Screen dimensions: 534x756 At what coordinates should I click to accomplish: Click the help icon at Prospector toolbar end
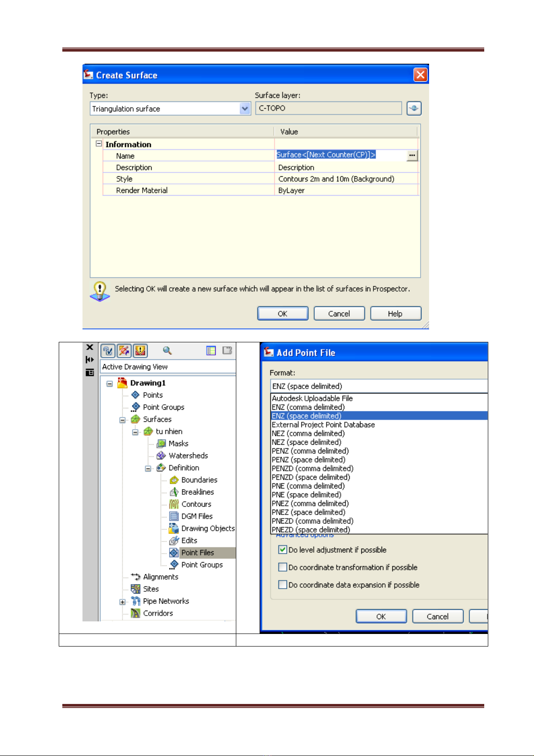(x=227, y=350)
